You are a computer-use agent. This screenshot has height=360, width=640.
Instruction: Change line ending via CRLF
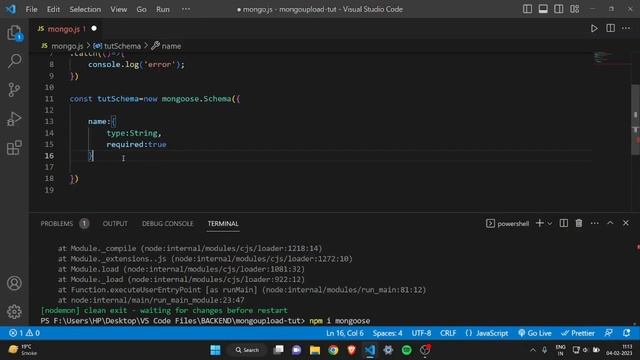pos(448,333)
